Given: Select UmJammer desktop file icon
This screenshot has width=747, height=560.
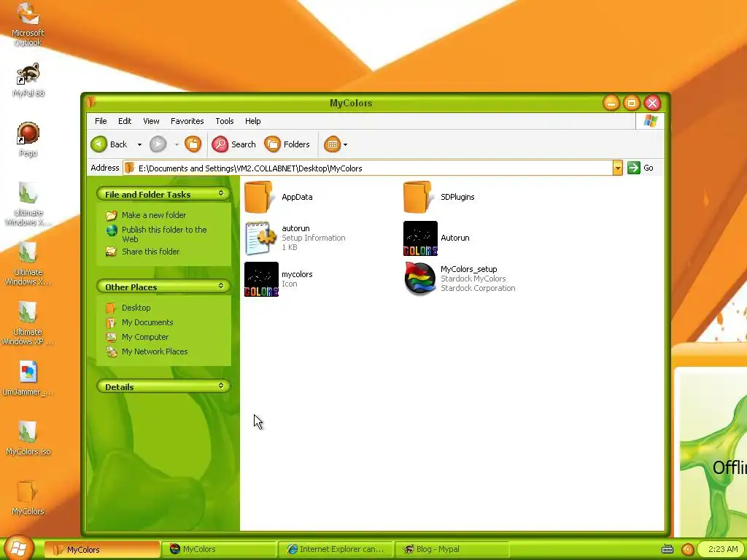Looking at the screenshot, I should coord(28,378).
